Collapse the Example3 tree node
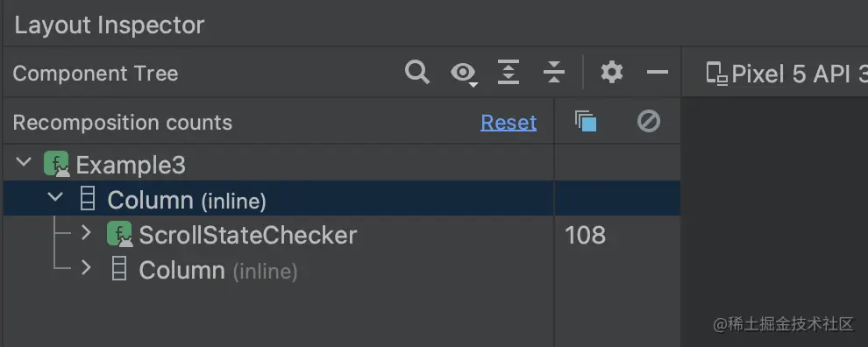Image resolution: width=868 pixels, height=347 pixels. coord(24,163)
